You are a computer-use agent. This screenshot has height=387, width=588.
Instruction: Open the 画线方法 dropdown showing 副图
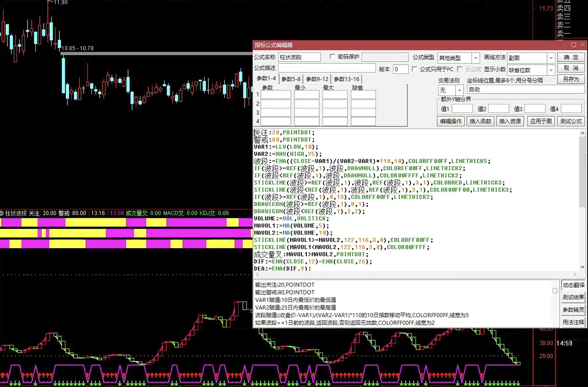[551, 58]
